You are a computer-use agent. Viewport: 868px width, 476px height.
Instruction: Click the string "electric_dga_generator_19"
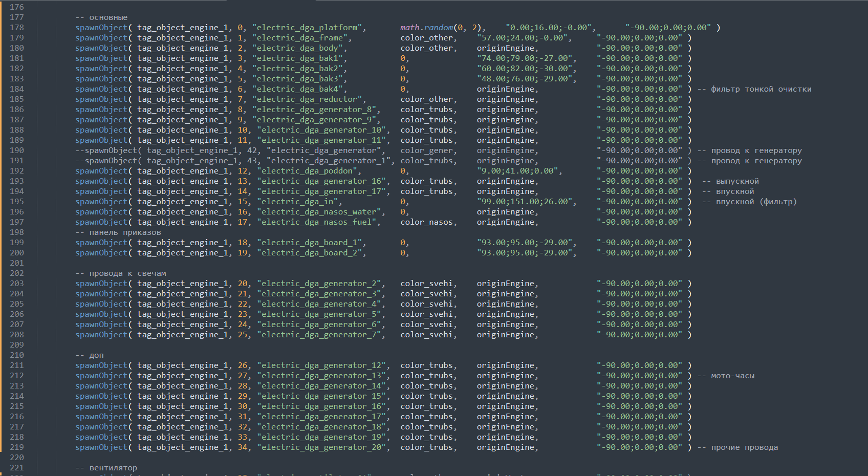coord(321,437)
